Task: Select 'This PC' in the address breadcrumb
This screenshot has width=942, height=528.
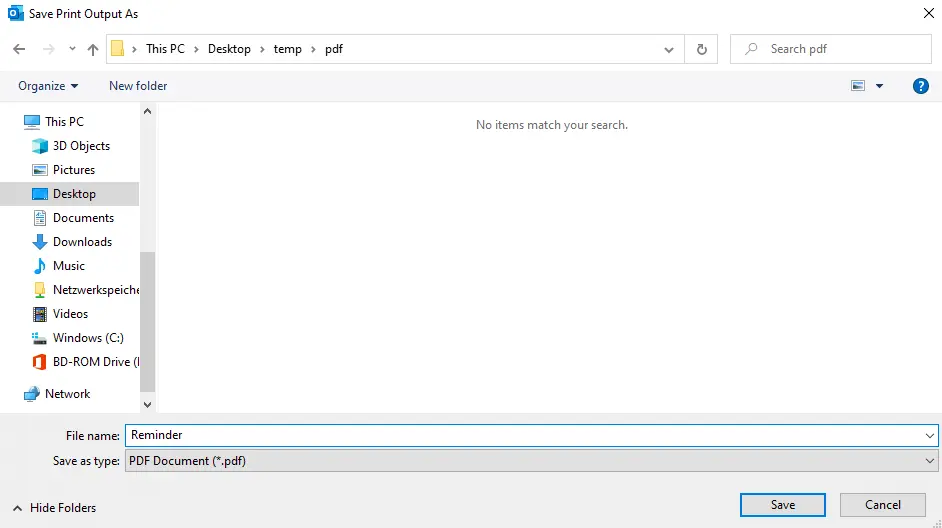Action: click(x=165, y=49)
